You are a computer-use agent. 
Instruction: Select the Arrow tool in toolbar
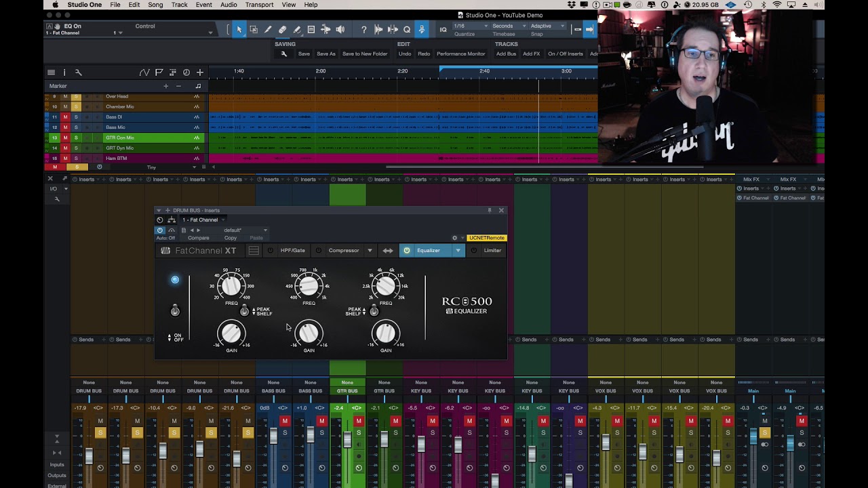click(239, 29)
